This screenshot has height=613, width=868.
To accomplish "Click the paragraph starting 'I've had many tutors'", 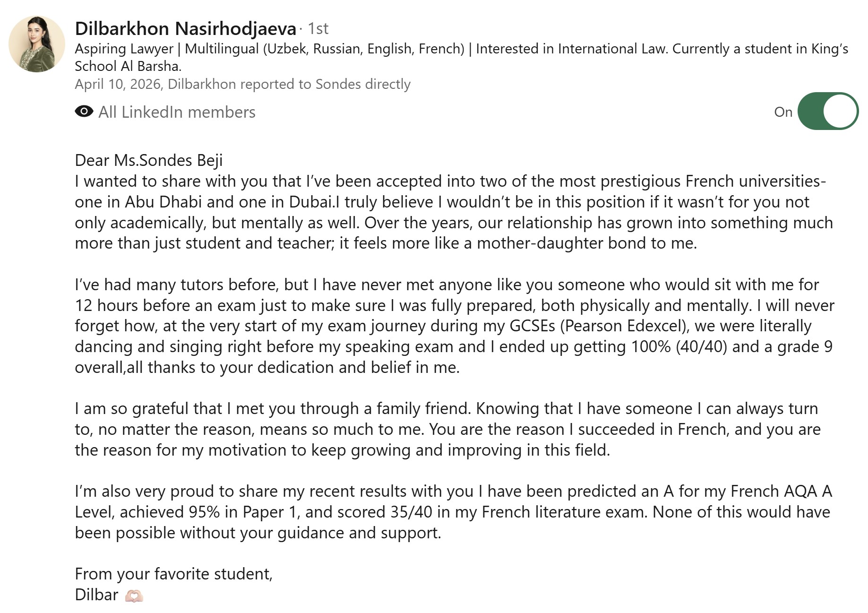I will tap(455, 326).
